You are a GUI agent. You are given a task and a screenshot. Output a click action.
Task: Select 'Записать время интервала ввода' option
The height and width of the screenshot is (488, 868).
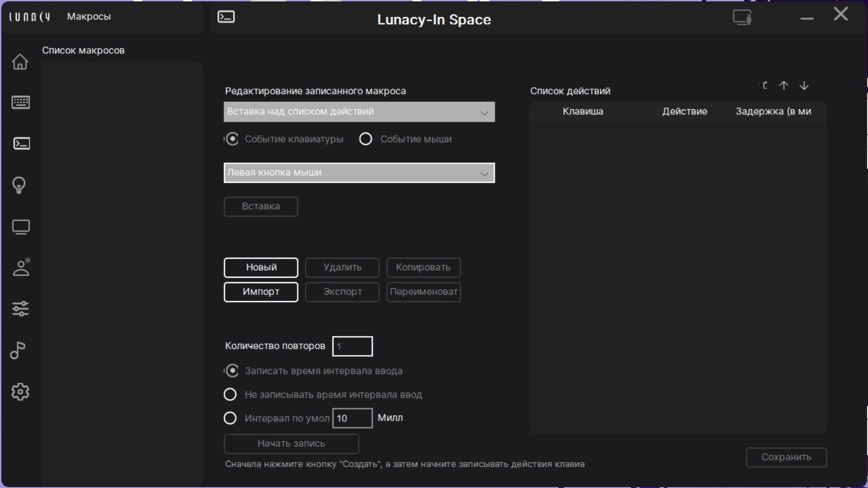tap(232, 371)
